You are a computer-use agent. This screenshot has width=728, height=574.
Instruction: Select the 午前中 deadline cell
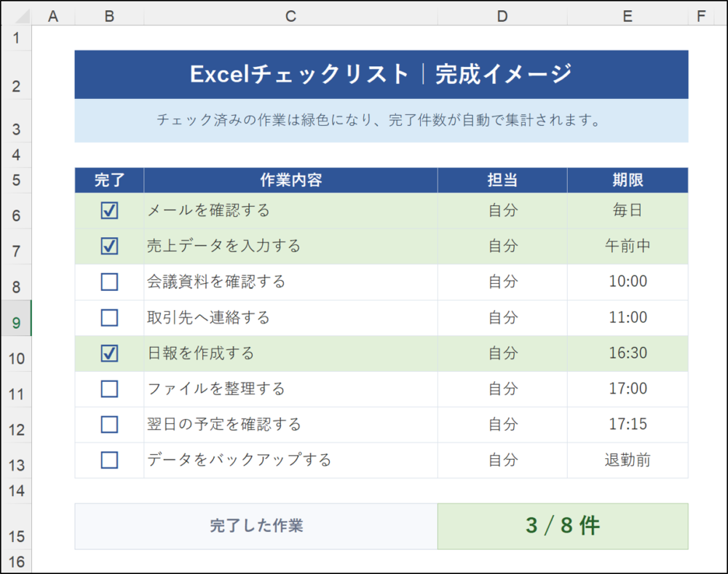click(x=628, y=247)
